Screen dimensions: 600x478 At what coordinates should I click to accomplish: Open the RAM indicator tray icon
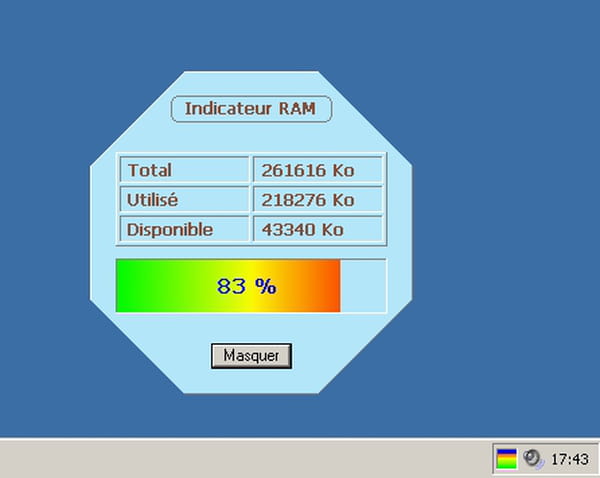pyautogui.click(x=507, y=458)
